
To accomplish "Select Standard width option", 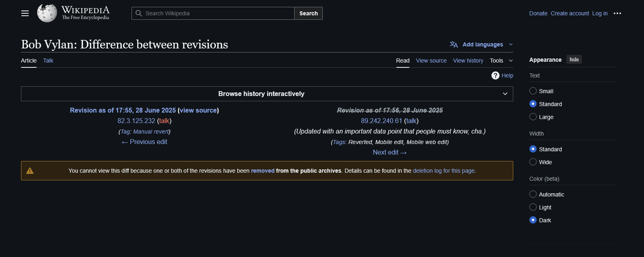I will tap(533, 149).
